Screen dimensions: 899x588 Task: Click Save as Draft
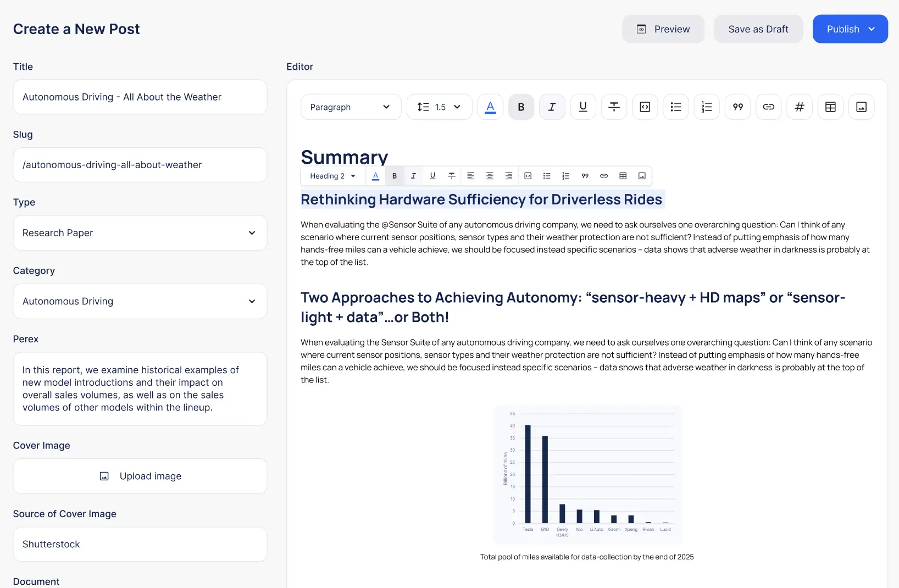[x=758, y=29]
